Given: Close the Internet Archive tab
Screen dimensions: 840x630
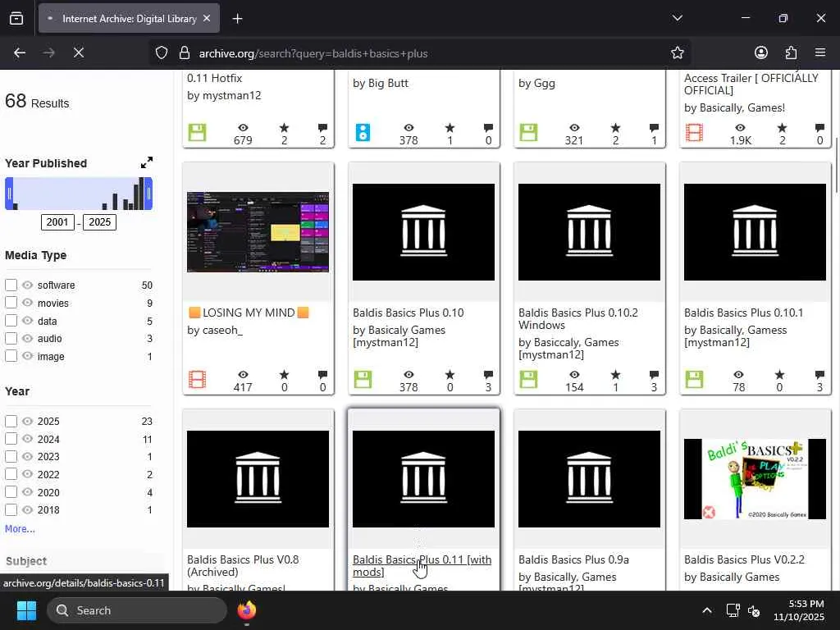Looking at the screenshot, I should pyautogui.click(x=207, y=18).
